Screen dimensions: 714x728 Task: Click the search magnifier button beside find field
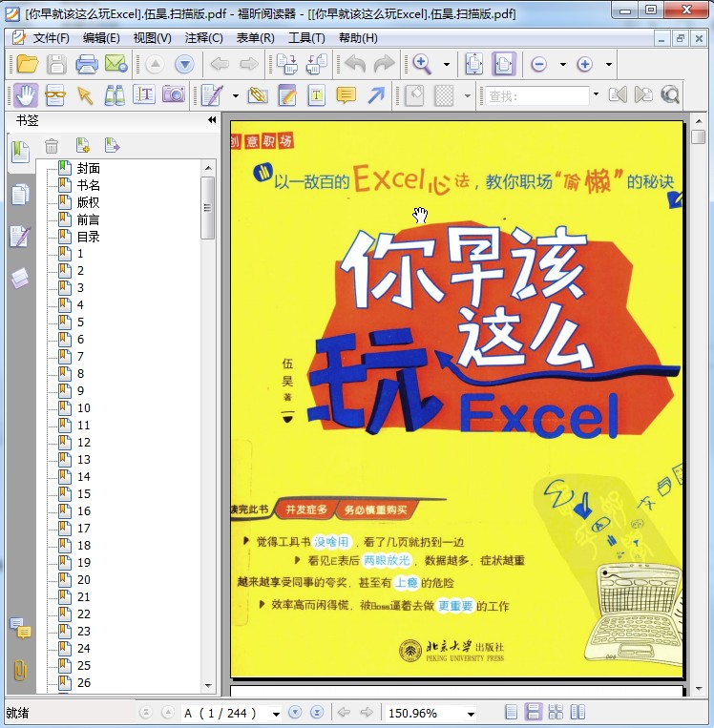pyautogui.click(x=670, y=95)
